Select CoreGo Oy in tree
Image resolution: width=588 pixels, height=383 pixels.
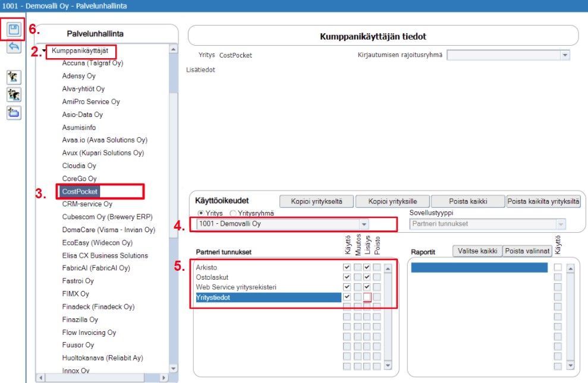(x=80, y=179)
